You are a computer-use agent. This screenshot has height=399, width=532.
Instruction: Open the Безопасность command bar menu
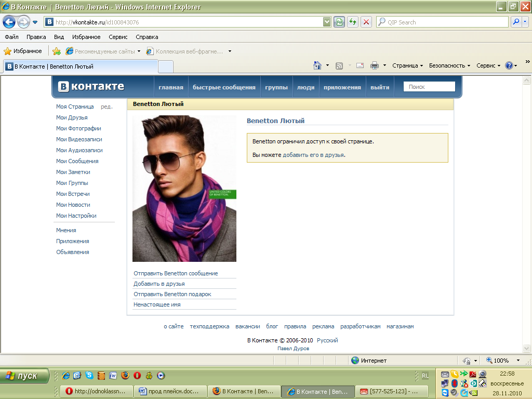449,65
